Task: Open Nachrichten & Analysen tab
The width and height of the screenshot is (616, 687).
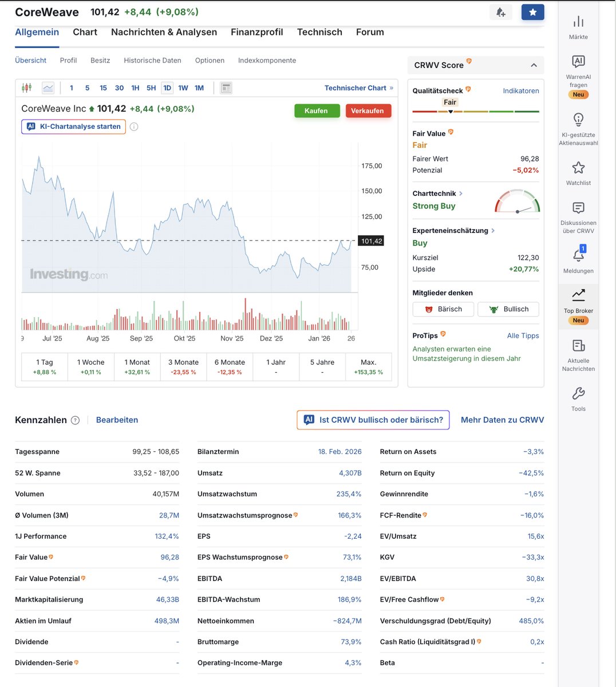Action: pos(164,32)
